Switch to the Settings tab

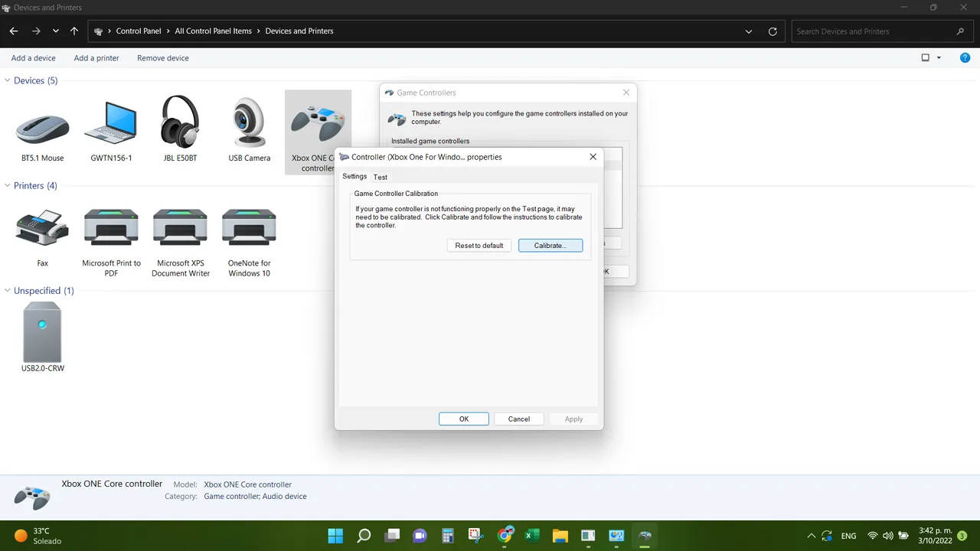pyautogui.click(x=354, y=176)
